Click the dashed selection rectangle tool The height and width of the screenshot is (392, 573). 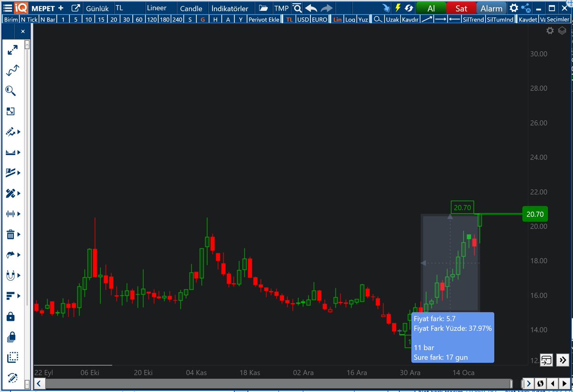coord(12,358)
